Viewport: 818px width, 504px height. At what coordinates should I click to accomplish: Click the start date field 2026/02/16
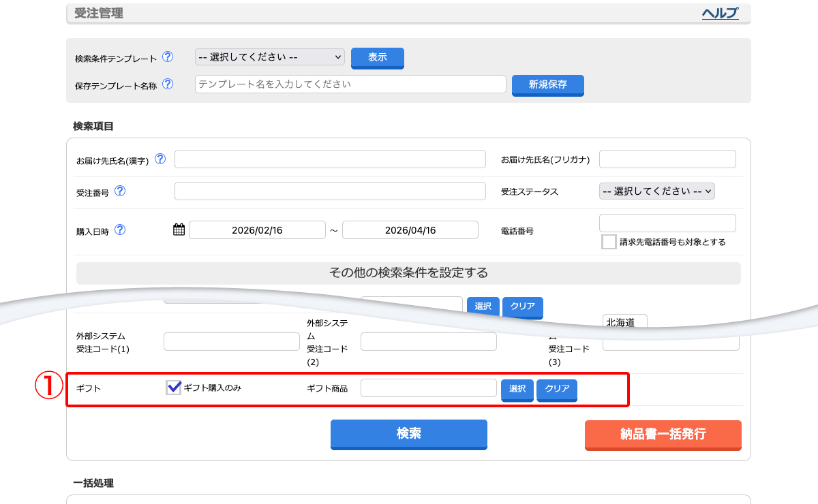click(257, 230)
